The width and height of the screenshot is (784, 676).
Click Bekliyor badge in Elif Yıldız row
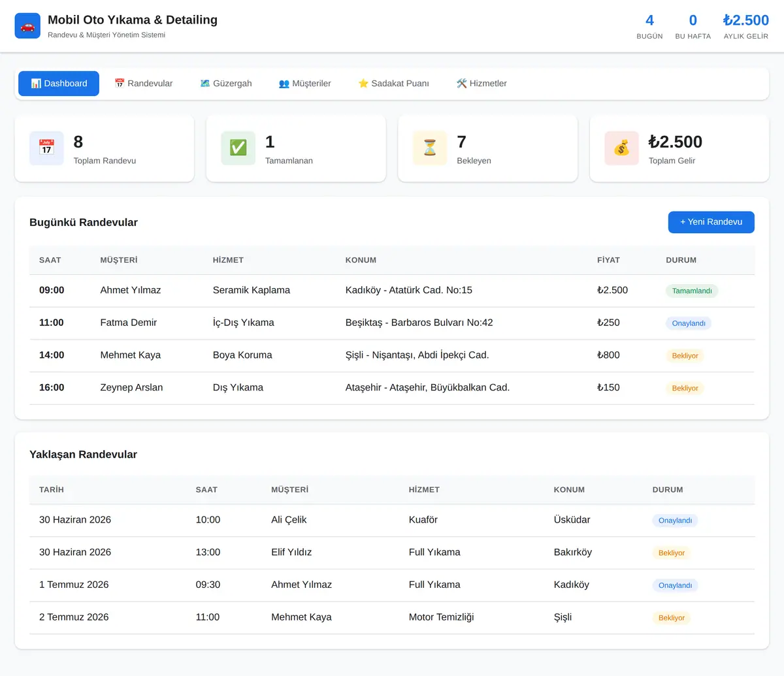pos(671,553)
